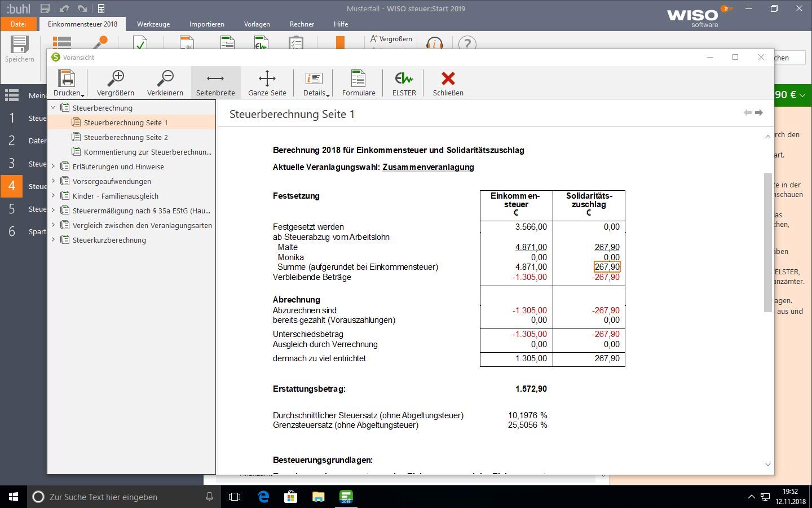
Task: Expand Steuerermäßigung nach § 35a EStG node
Action: click(54, 210)
